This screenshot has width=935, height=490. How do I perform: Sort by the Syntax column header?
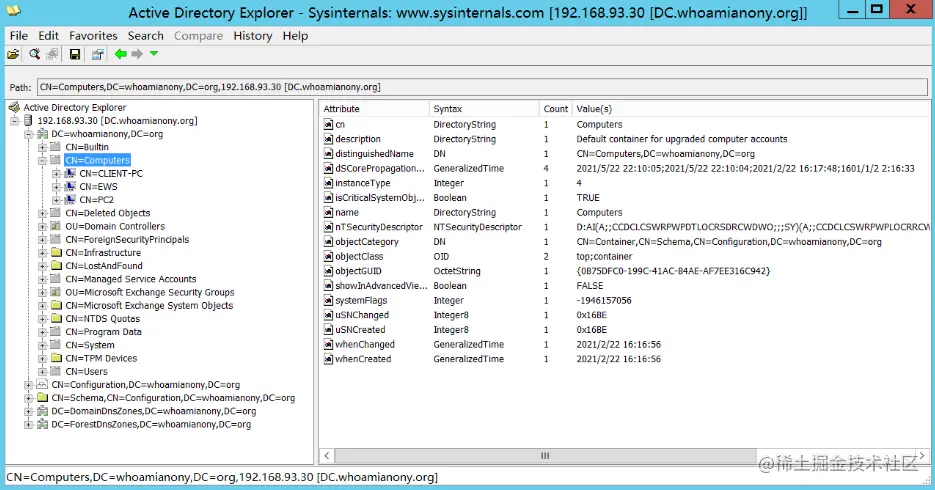coord(484,109)
